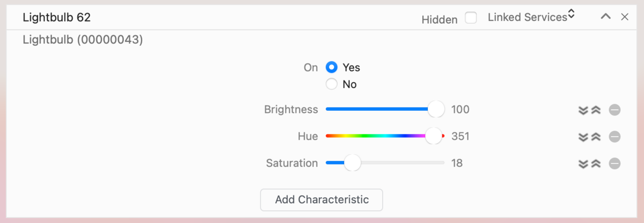The height and width of the screenshot is (223, 644).
Task: Open the Linked Services dropdown
Action: coord(531,17)
